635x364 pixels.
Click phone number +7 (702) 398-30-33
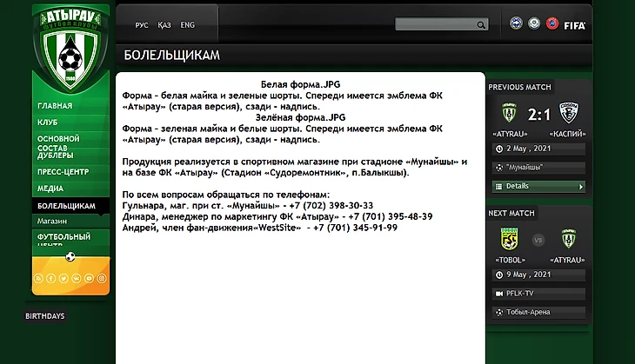(331, 206)
